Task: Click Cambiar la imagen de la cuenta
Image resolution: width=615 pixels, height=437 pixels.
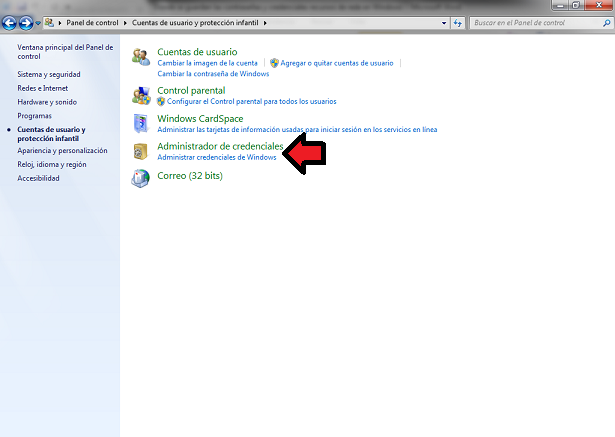Action: click(x=207, y=63)
